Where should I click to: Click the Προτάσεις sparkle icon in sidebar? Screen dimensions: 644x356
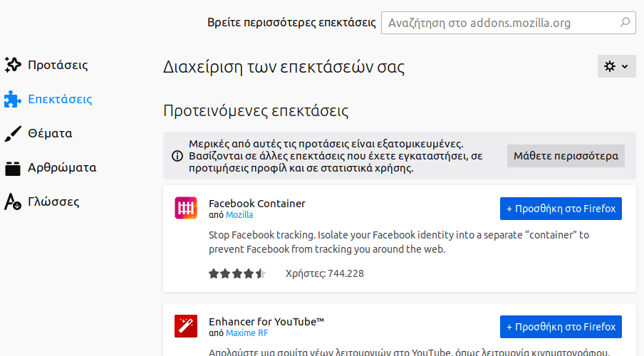(13, 65)
